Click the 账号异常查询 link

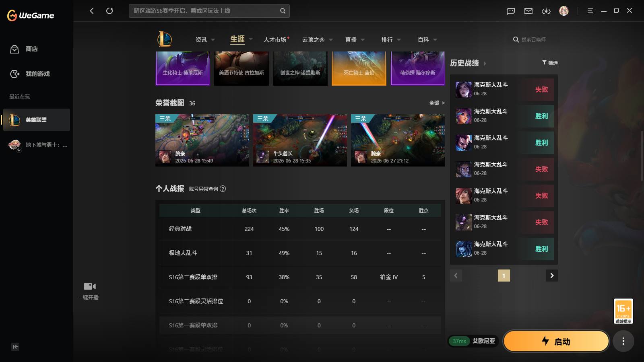coord(204,189)
